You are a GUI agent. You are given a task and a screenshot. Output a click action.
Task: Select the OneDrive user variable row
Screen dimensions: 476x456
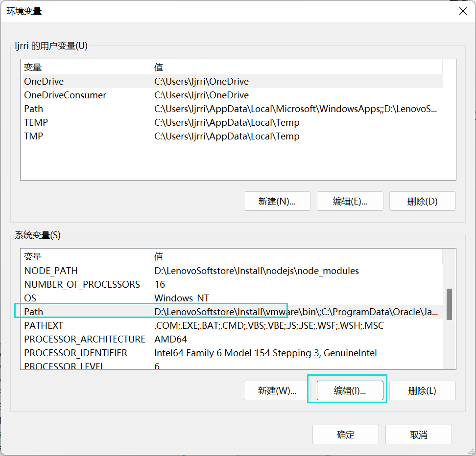tap(233, 81)
